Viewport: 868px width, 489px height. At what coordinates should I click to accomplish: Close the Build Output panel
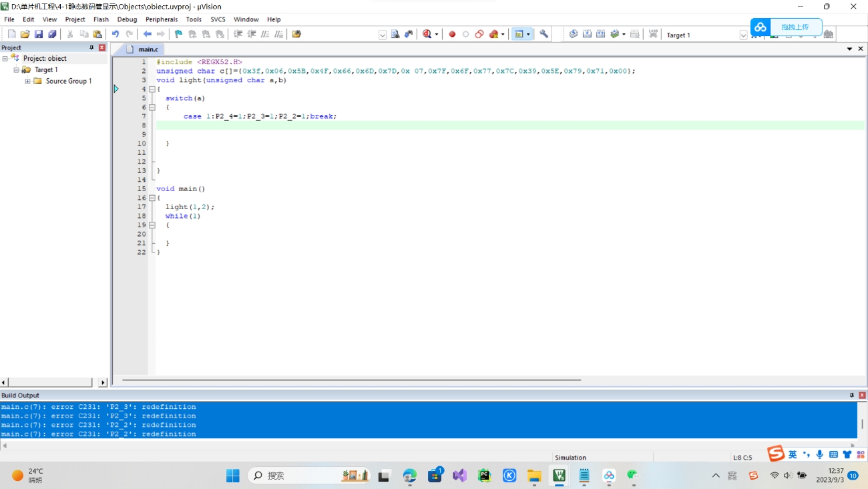[x=862, y=395]
